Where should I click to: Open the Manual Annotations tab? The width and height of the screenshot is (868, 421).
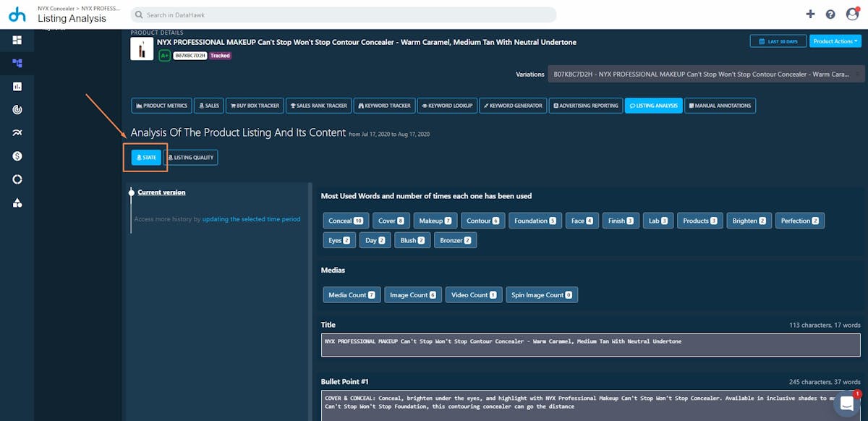click(720, 106)
